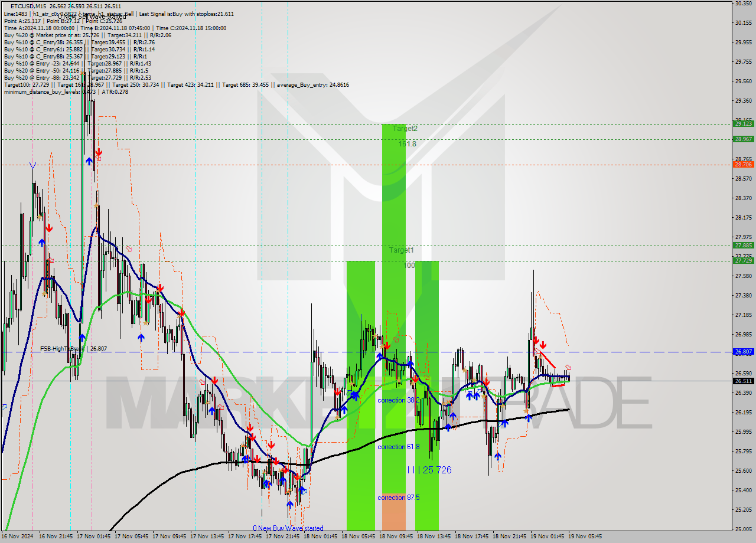Screen dimensions: 756x543
Task: Click the green 29.123 price axis tag
Action: coord(743,123)
